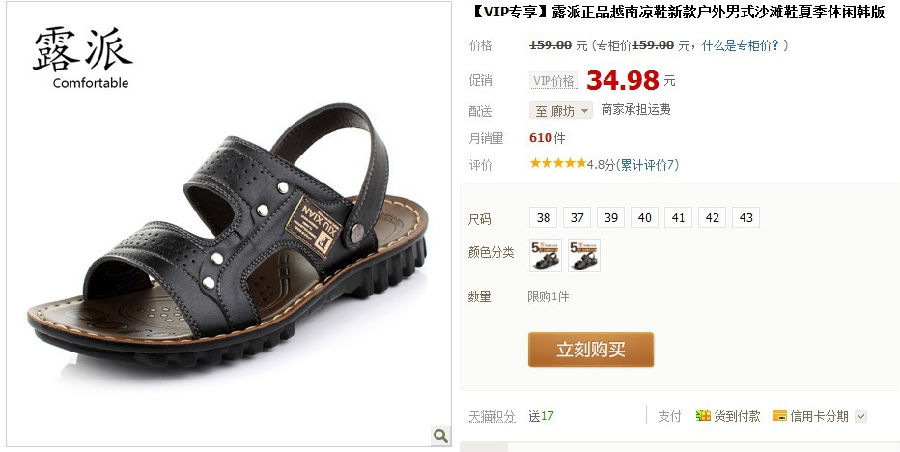Click the cash on delivery icon
Screen dimensions: 900x452
point(703,416)
